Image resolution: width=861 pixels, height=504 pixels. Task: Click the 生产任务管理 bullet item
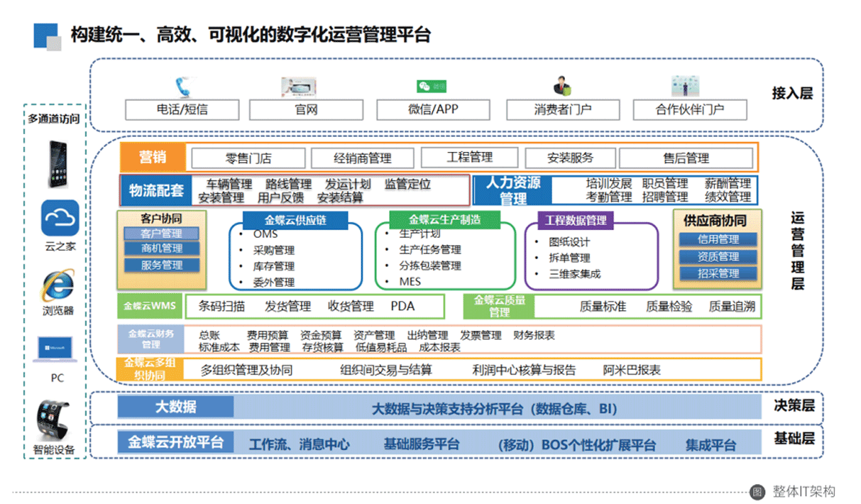tap(430, 250)
